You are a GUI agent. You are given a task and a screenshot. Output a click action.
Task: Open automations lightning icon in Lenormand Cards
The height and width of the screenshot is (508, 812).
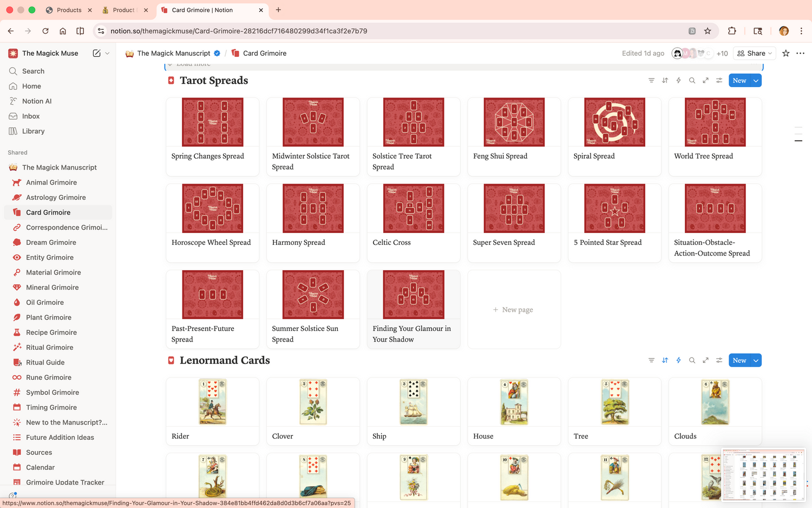678,360
